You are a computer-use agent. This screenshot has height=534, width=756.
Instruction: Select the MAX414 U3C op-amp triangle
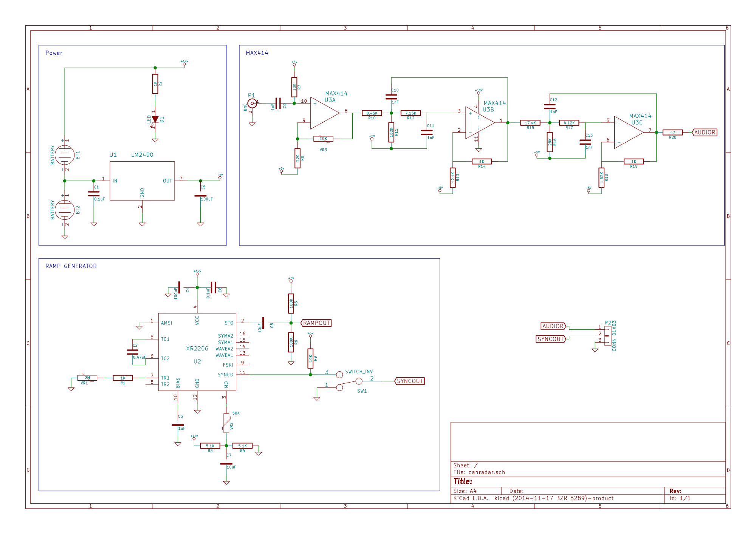pyautogui.click(x=629, y=132)
